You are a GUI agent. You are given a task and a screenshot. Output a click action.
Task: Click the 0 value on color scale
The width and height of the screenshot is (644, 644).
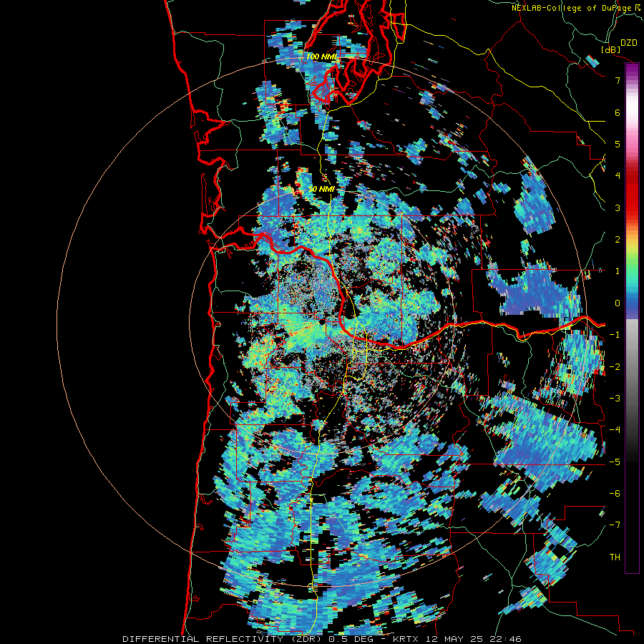pos(618,303)
